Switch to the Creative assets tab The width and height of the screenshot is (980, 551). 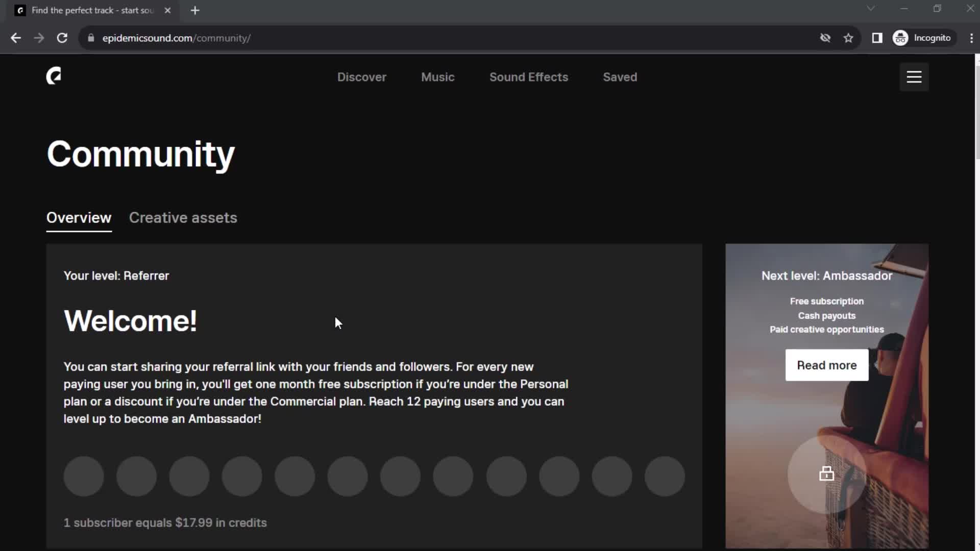click(183, 217)
